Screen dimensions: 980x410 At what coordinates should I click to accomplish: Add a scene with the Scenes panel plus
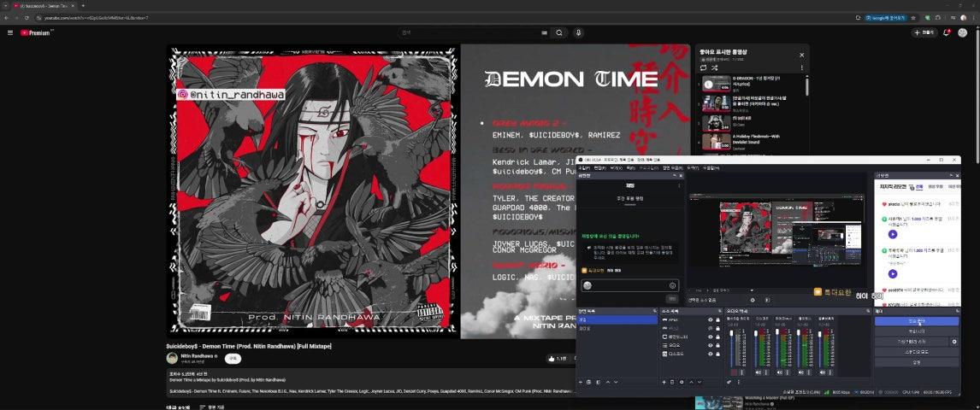(581, 382)
